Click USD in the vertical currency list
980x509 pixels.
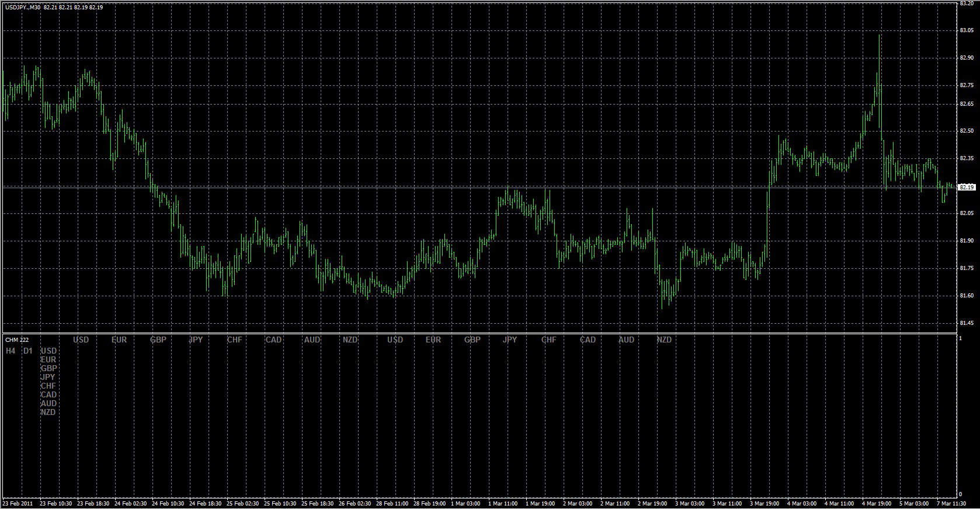tap(49, 351)
